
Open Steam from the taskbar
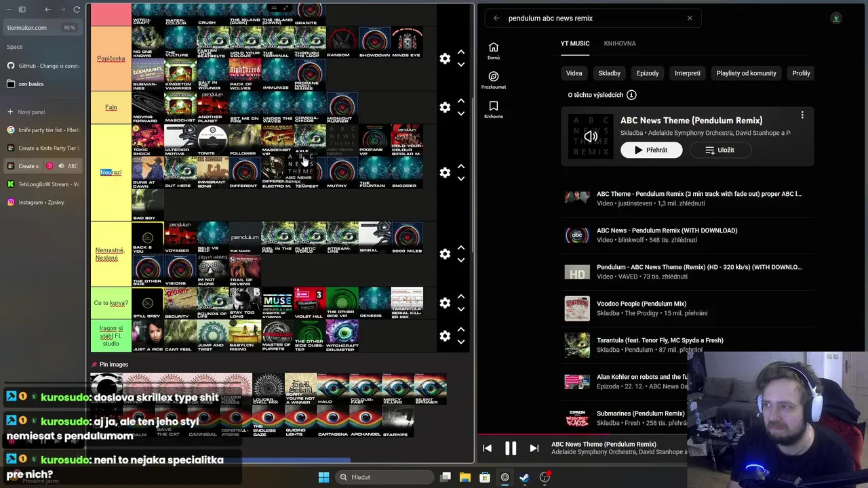(524, 477)
